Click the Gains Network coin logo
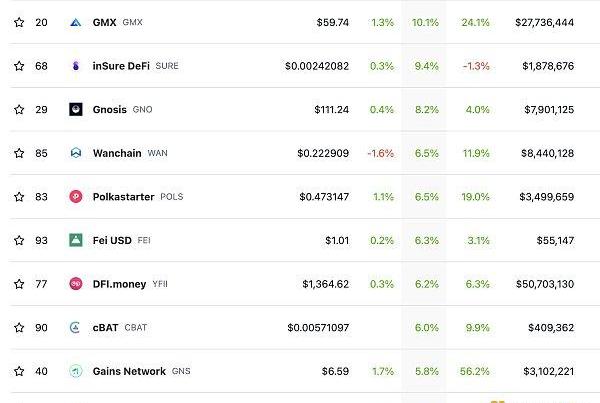The width and height of the screenshot is (600, 403). 75,371
